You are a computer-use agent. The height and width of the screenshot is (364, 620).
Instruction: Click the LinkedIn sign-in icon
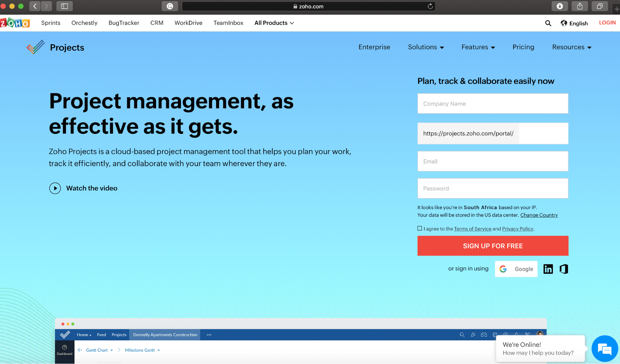(x=548, y=269)
